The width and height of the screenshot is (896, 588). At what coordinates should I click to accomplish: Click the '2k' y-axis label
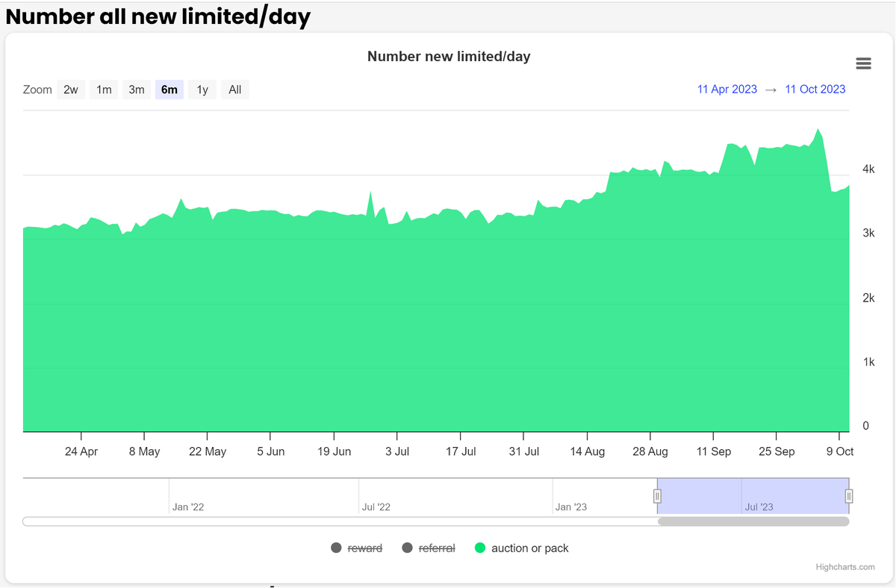[x=868, y=298]
